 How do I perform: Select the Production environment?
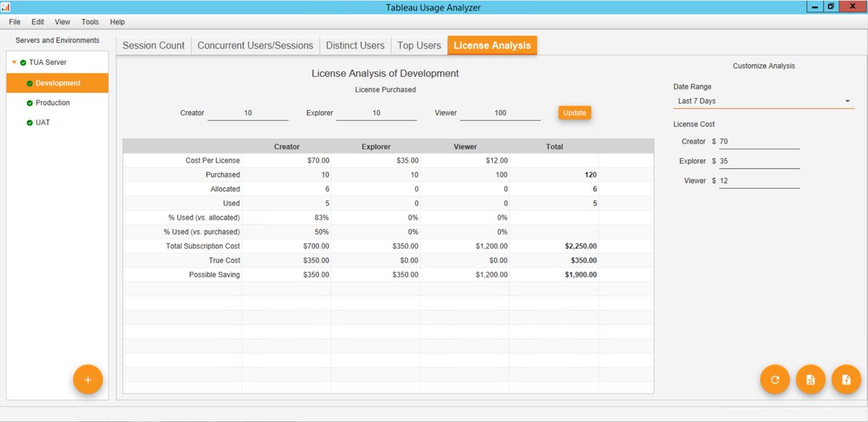57,103
